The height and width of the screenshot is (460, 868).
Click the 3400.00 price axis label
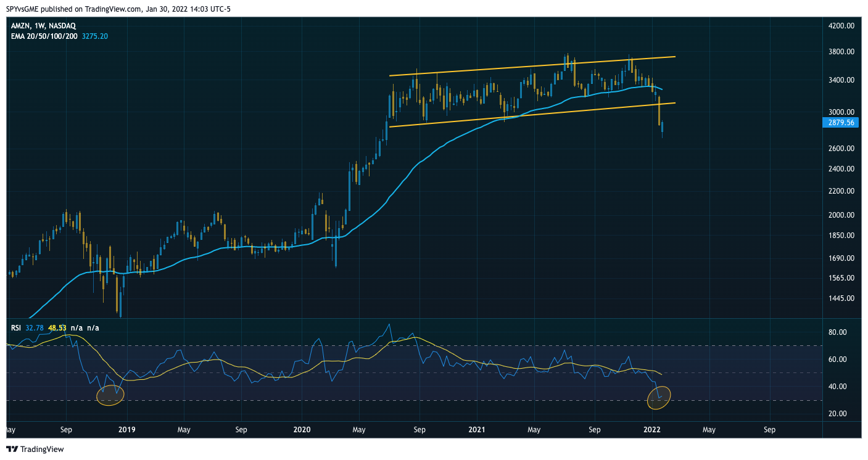841,80
